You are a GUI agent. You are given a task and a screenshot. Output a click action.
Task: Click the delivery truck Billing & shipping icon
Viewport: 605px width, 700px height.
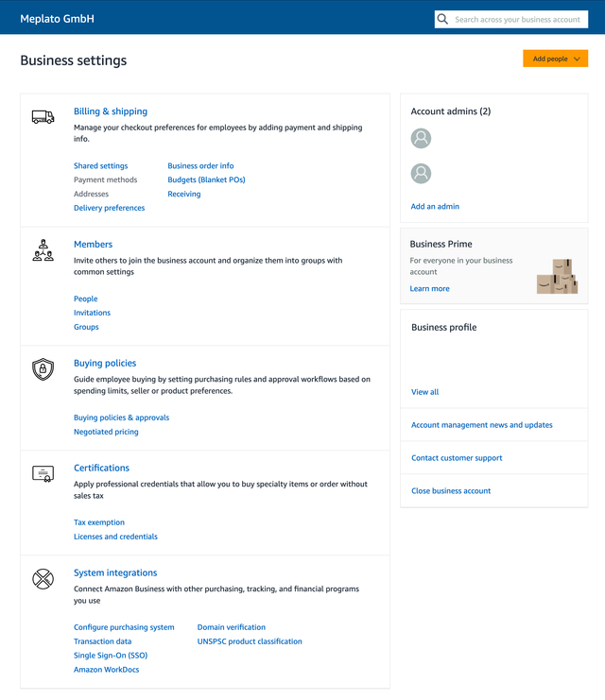(x=43, y=117)
